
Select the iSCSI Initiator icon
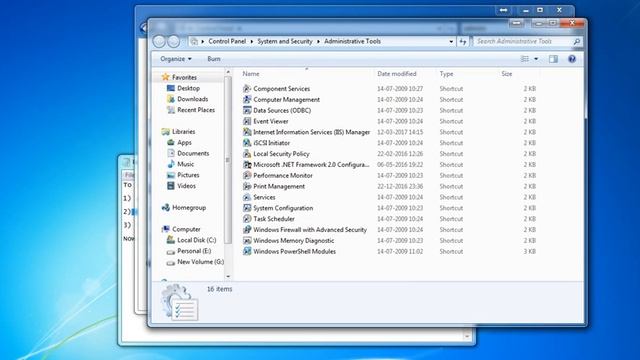tap(247, 143)
